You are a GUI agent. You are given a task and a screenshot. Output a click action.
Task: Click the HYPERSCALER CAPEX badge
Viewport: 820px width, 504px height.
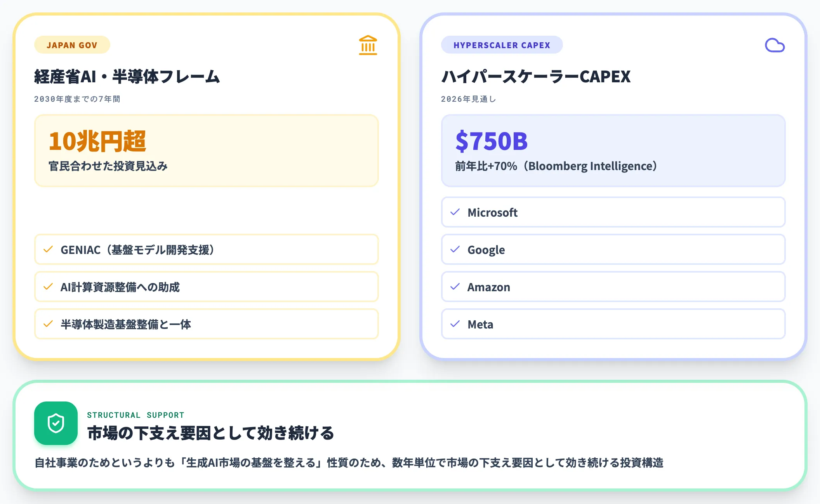502,45
